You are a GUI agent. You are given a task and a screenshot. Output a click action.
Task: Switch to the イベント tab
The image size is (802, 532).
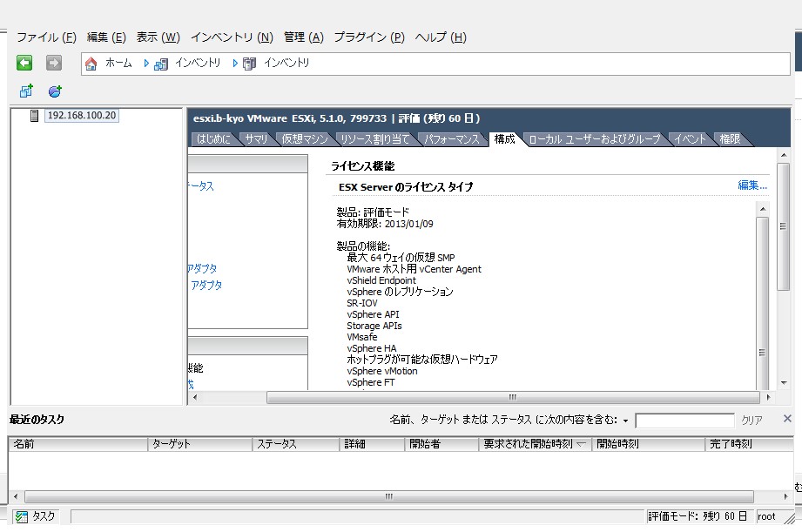690,139
